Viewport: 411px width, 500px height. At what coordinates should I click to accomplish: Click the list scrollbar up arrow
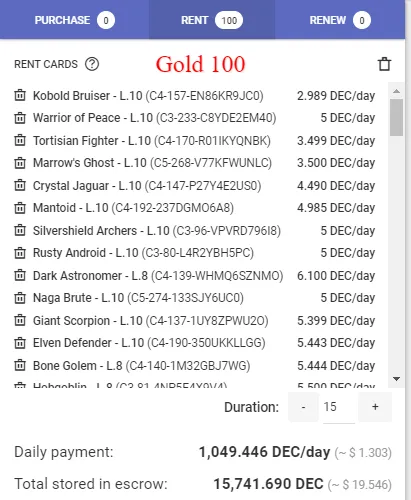pos(397,91)
